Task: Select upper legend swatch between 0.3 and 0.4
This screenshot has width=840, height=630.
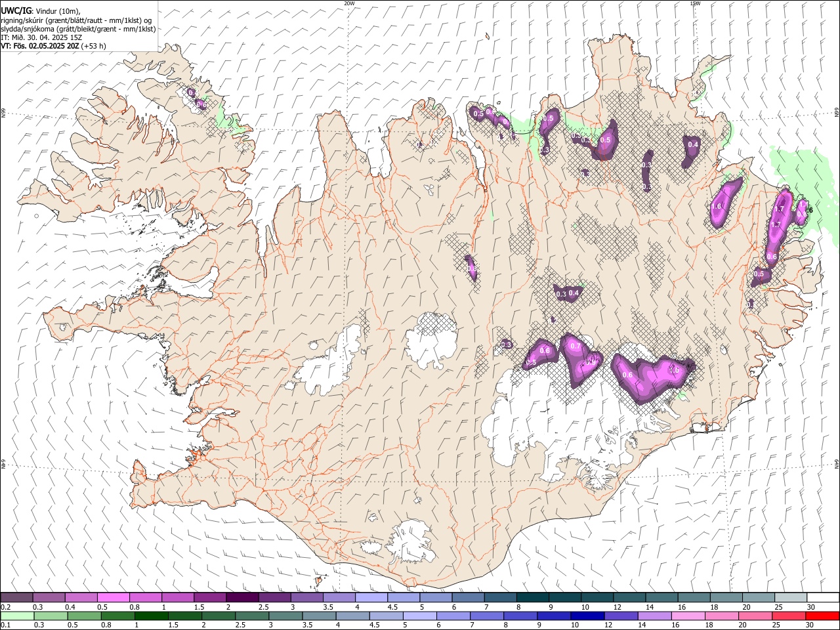Action: pyautogui.click(x=49, y=598)
